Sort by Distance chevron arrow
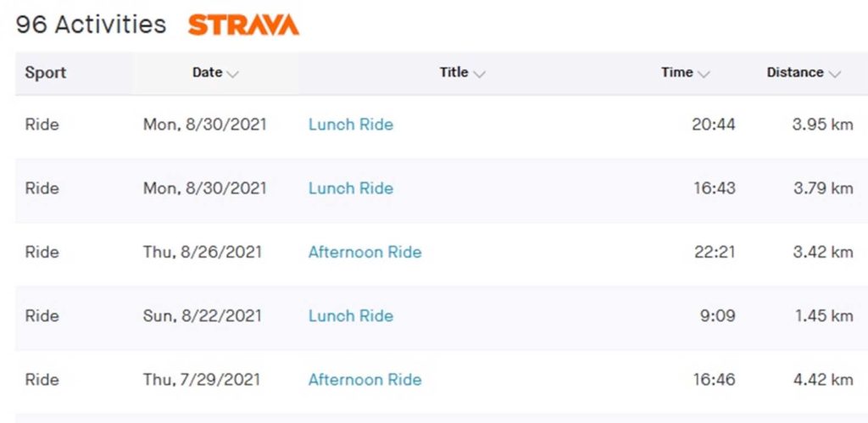 tap(835, 74)
